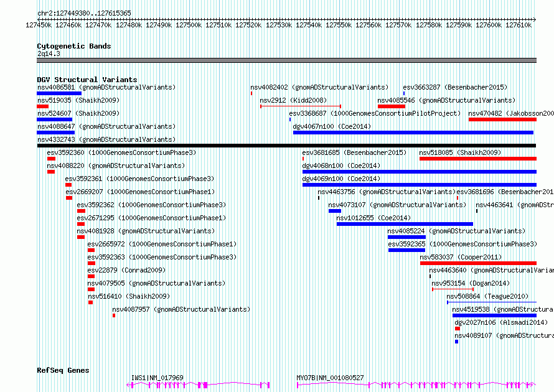Viewport: 554px width, 392px height.
Task: Select the blue bar under nsv4086581
Action: [x=59, y=93]
